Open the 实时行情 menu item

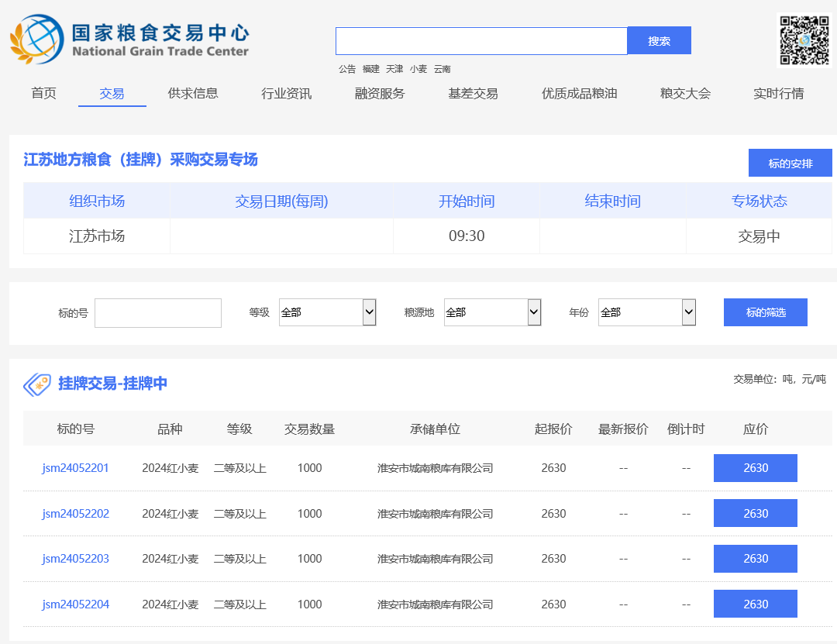pos(778,94)
